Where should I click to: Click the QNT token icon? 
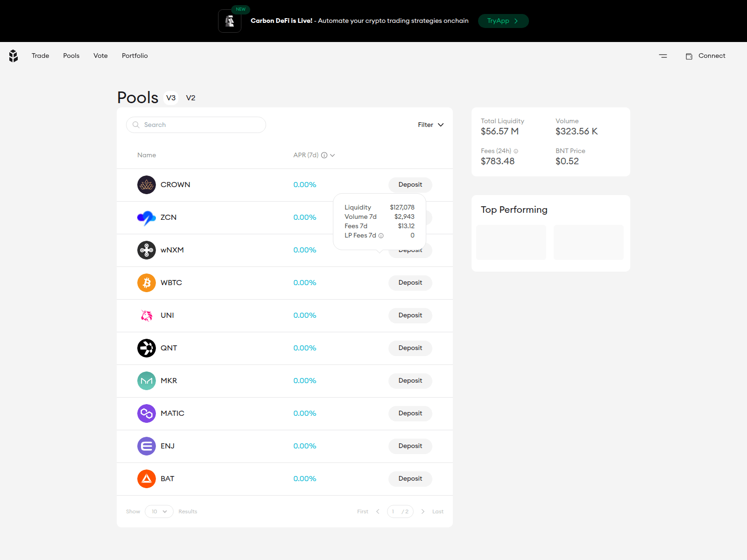pos(146,348)
